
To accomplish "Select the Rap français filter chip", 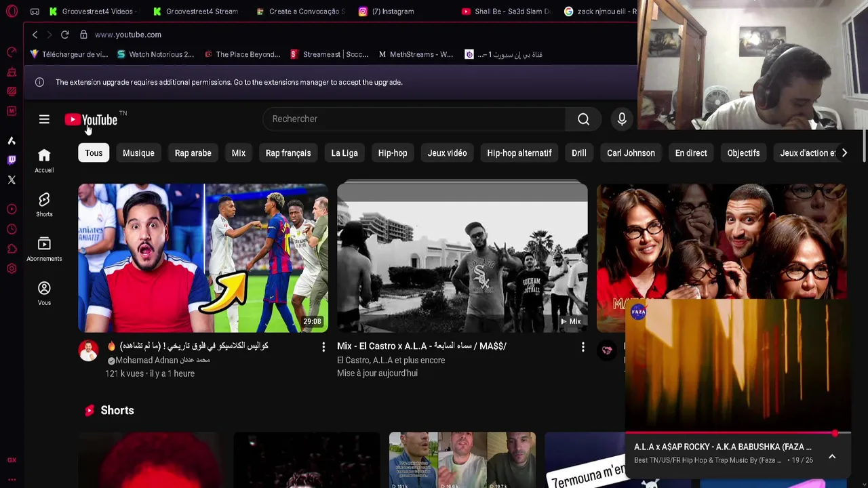I will pos(288,153).
